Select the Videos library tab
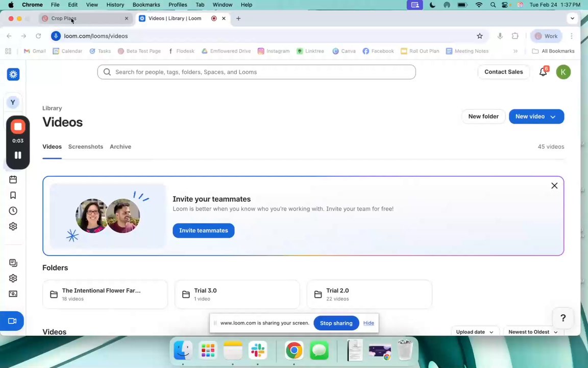Screen dimensions: 588x368 pos(52,147)
